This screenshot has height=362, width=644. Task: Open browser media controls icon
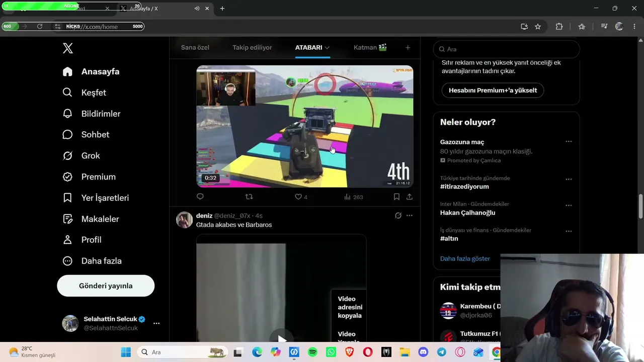[x=604, y=27]
